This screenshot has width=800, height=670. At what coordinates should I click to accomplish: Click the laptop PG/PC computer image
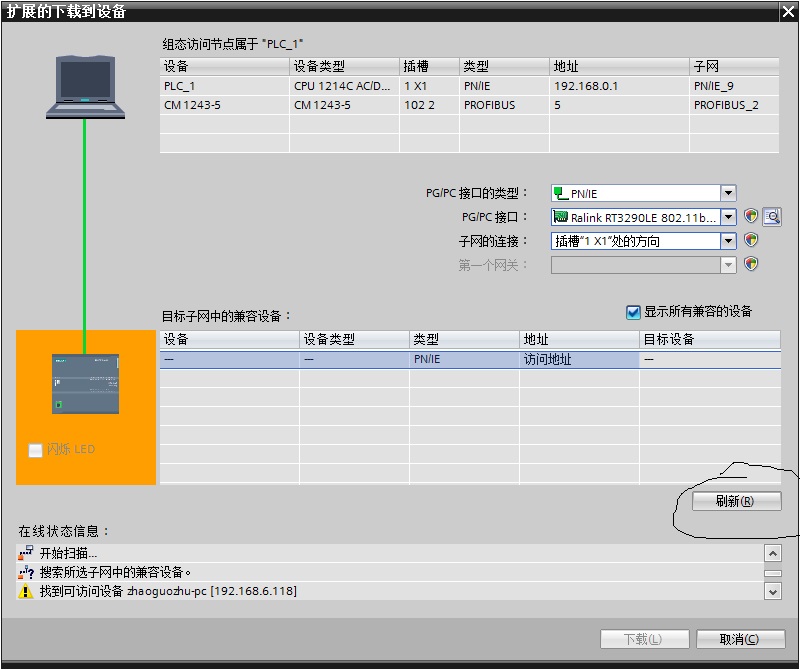point(85,87)
